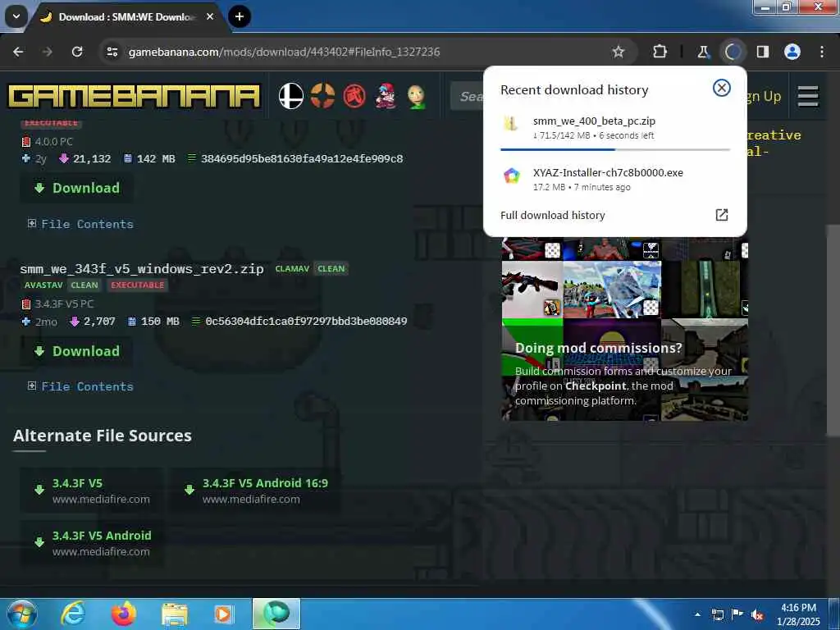Launch Internet Explorer from taskbar

(72, 614)
